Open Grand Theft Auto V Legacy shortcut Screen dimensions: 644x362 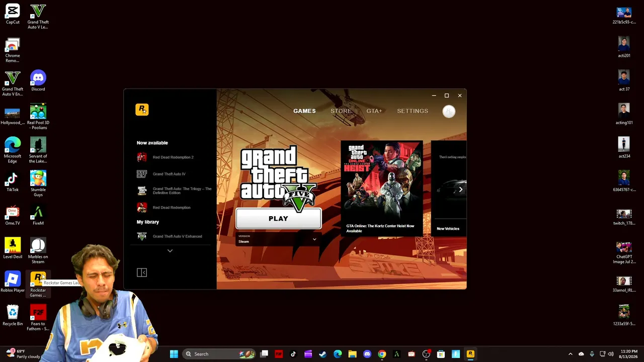click(x=38, y=17)
